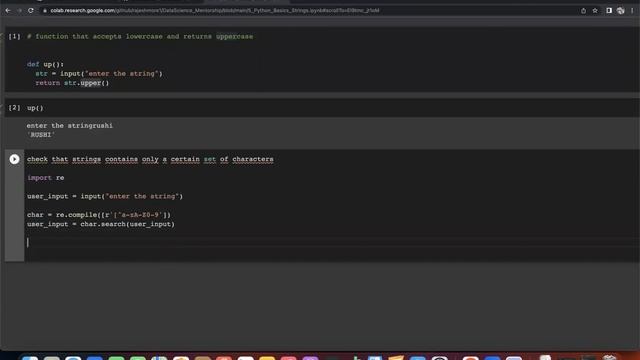Click the 'import re' line

(46, 178)
